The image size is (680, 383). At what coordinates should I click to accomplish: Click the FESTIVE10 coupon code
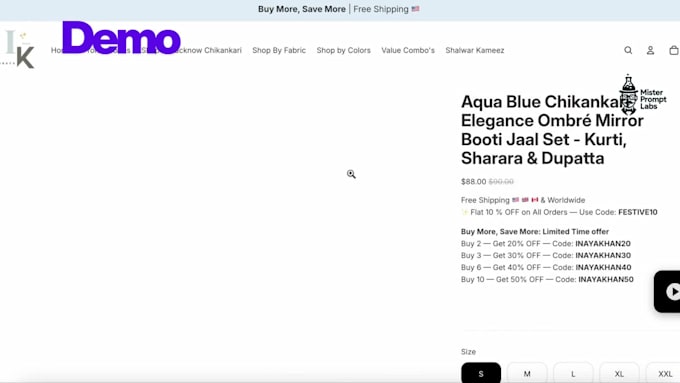[x=638, y=212]
